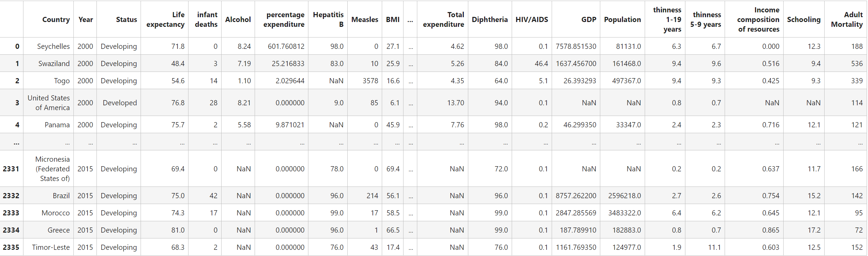This screenshot has width=868, height=256.
Task: Click the Timor-Leste country cell
Action: (51, 247)
